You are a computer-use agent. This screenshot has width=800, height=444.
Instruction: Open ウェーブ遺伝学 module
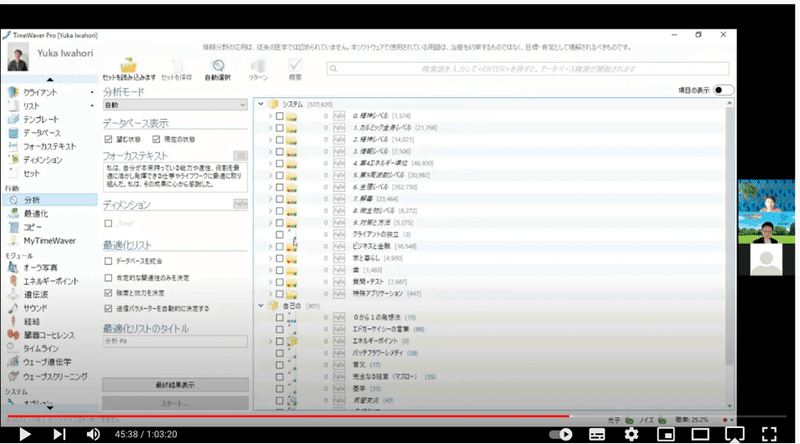point(46,362)
